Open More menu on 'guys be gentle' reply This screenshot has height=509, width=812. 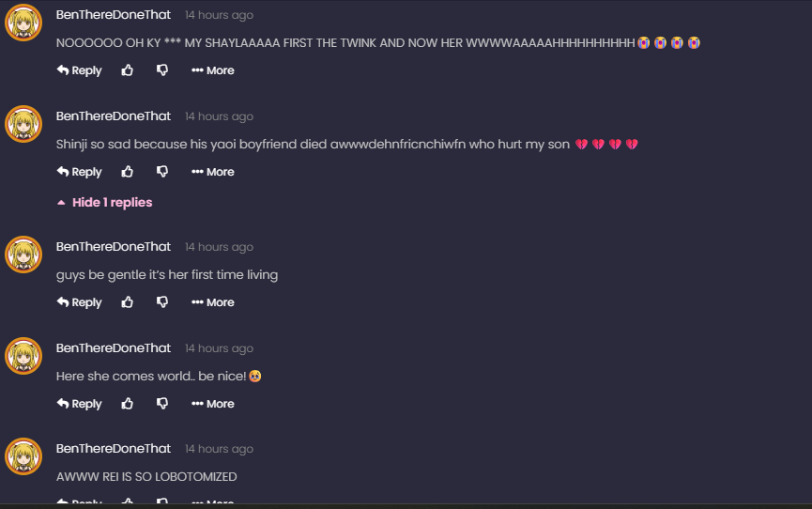213,302
